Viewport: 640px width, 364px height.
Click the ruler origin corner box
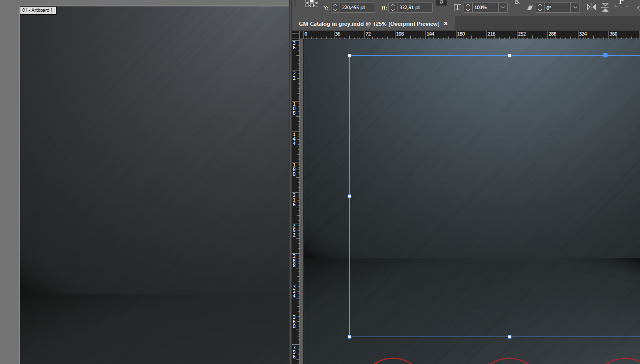point(296,35)
